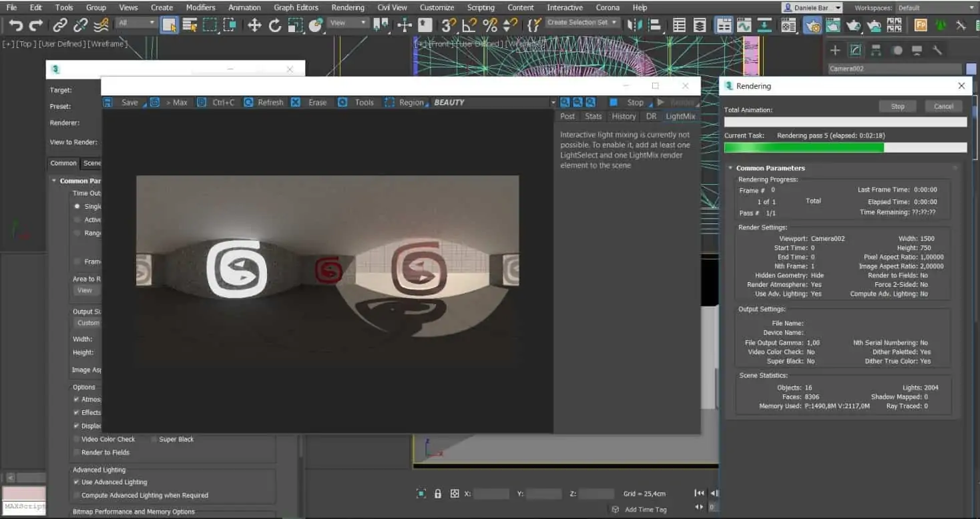Open the Modify tab in command panel
The width and height of the screenshot is (980, 519).
click(855, 50)
